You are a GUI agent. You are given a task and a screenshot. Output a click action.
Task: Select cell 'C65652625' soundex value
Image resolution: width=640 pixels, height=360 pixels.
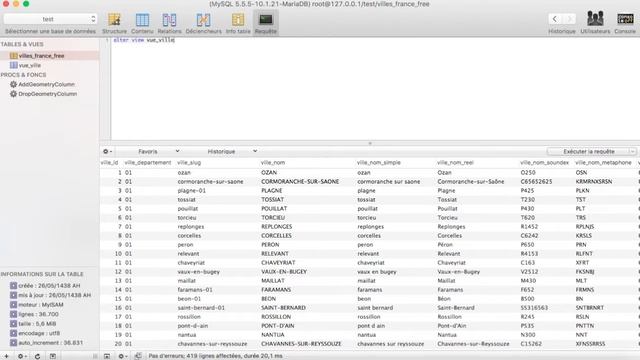(536, 182)
